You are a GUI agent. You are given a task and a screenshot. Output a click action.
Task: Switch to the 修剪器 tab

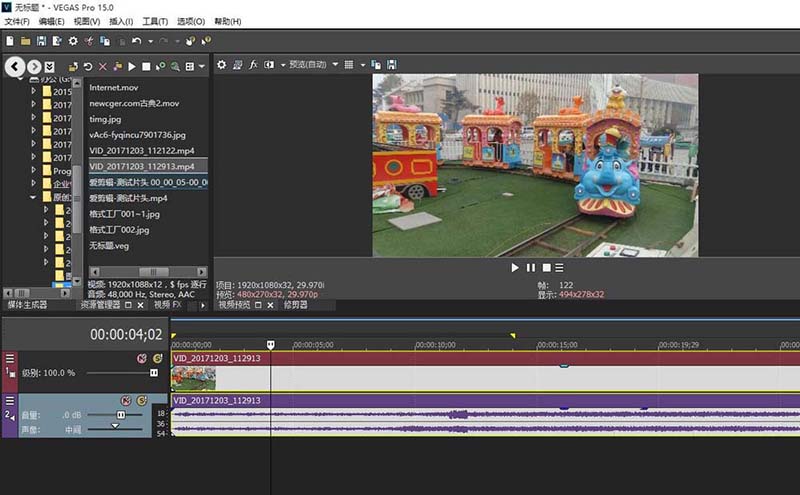point(295,305)
